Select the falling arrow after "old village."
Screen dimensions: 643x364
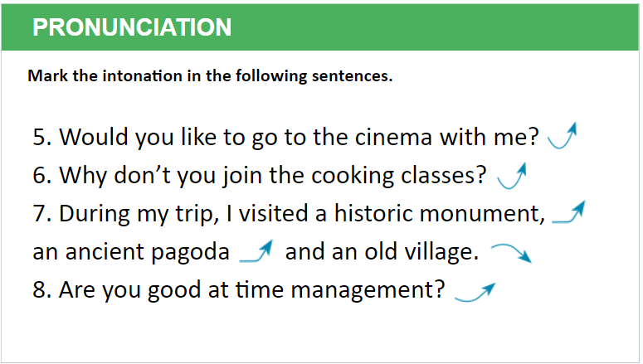510,253
